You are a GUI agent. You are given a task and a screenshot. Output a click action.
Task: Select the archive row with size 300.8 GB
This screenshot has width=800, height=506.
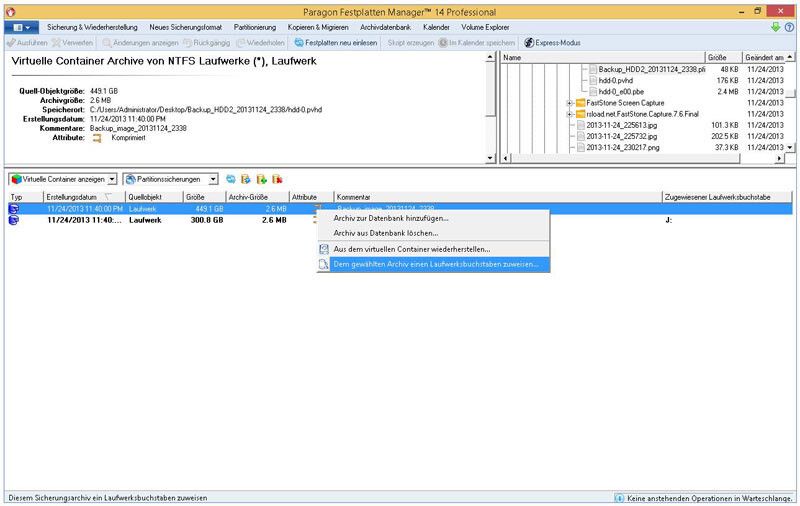pyautogui.click(x=400, y=220)
